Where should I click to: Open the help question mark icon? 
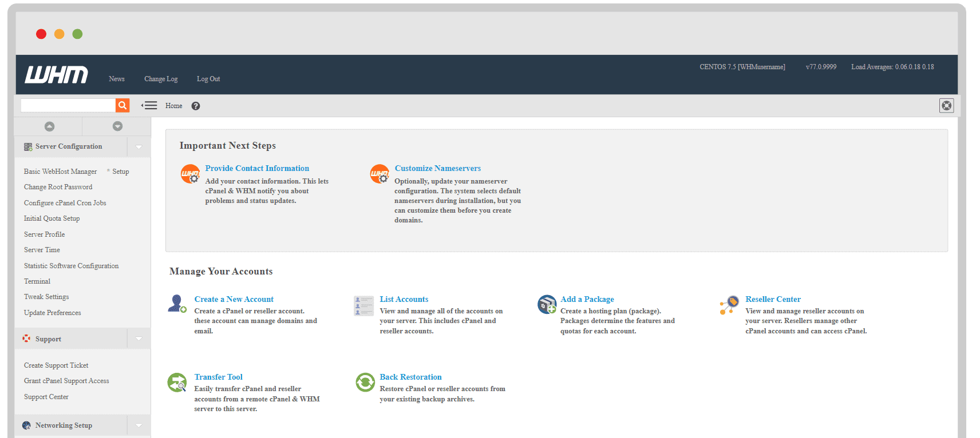pyautogui.click(x=196, y=106)
